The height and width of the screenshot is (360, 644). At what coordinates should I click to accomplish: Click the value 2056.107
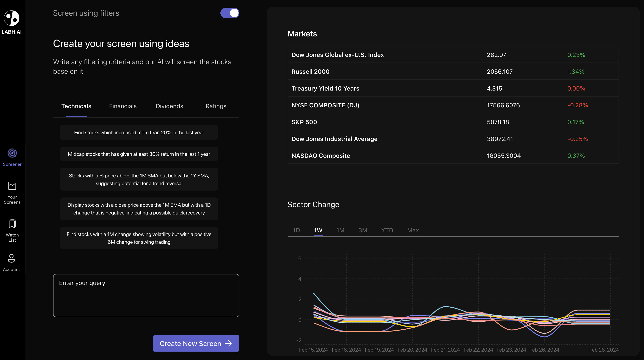pos(499,72)
